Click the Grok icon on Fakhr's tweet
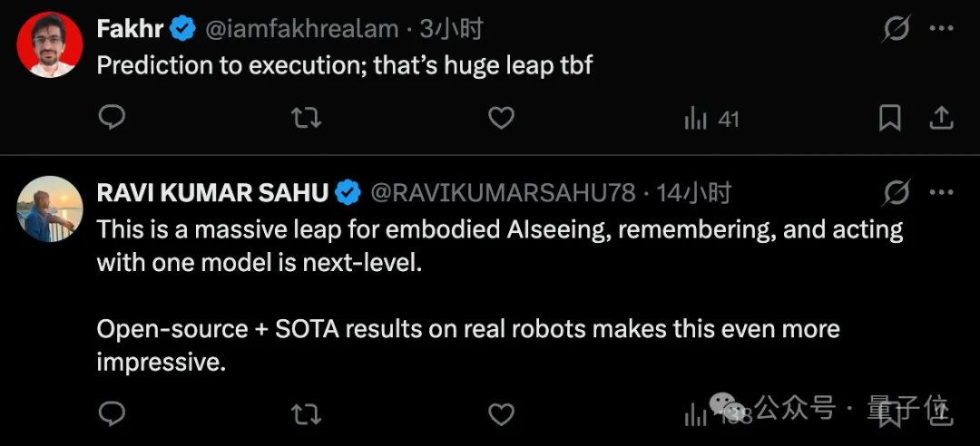980x446 pixels. 897,29
